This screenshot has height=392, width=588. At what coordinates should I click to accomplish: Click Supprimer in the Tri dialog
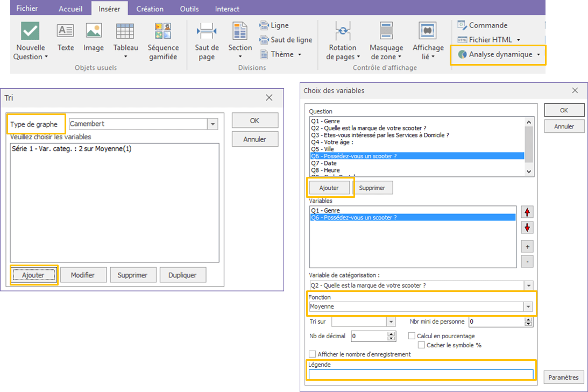(x=132, y=275)
